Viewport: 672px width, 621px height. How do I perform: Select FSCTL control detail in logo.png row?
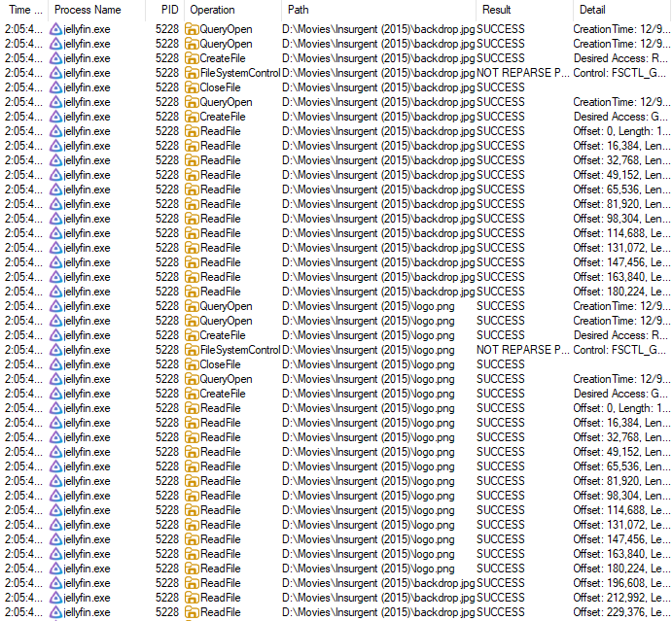[x=620, y=350]
